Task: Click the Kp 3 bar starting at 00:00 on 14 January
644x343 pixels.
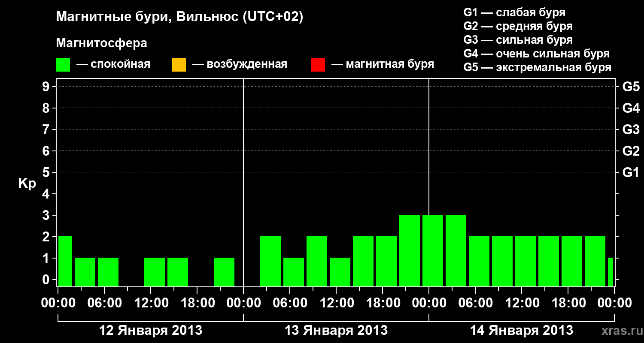Action: [433, 250]
